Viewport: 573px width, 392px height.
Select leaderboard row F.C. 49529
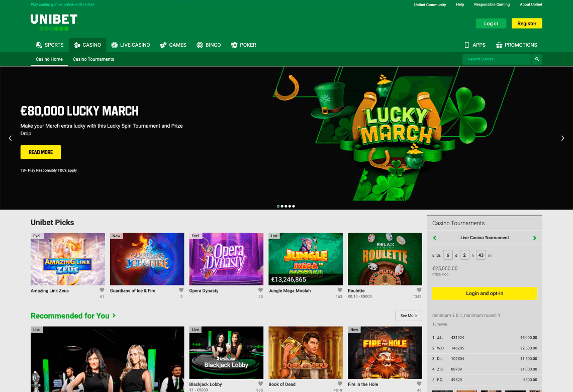point(485,380)
